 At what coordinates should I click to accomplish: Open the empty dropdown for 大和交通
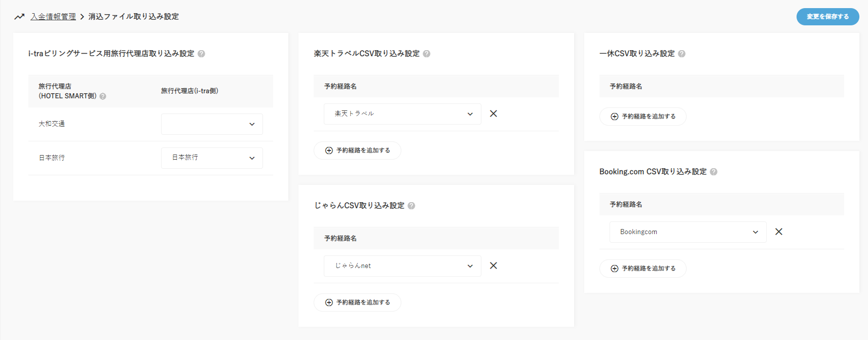click(x=212, y=124)
